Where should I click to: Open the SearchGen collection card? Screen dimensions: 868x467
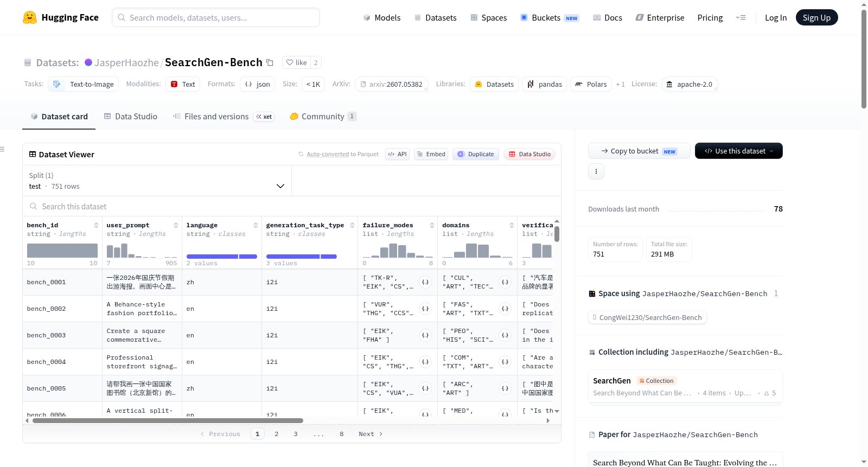tap(685, 386)
